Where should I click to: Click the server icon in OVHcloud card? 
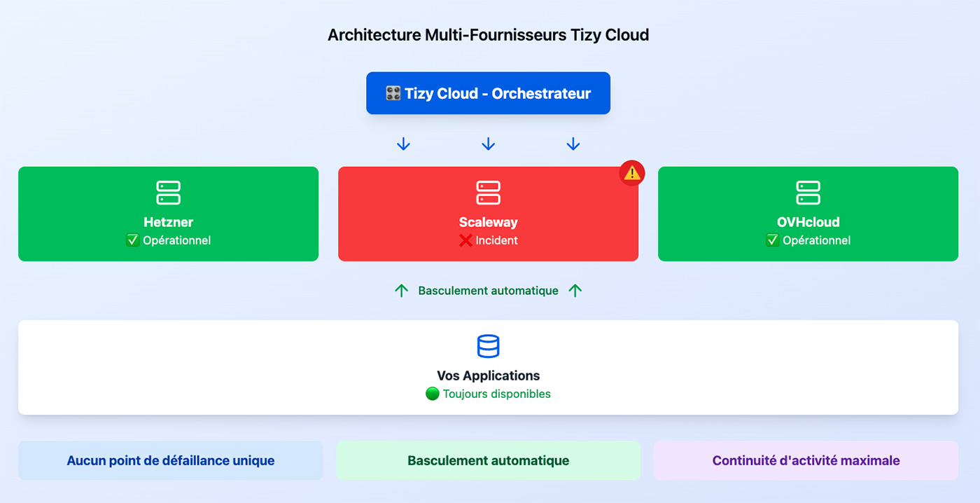point(808,193)
